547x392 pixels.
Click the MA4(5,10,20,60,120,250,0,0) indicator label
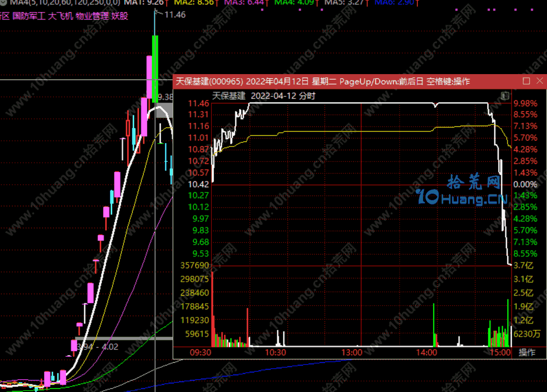(65, 2)
